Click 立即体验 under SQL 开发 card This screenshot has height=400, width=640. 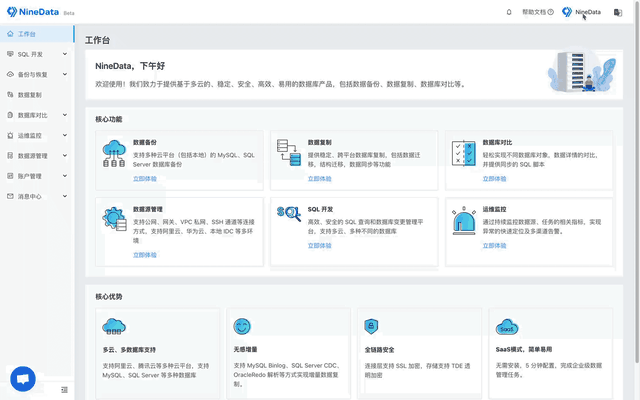point(320,246)
